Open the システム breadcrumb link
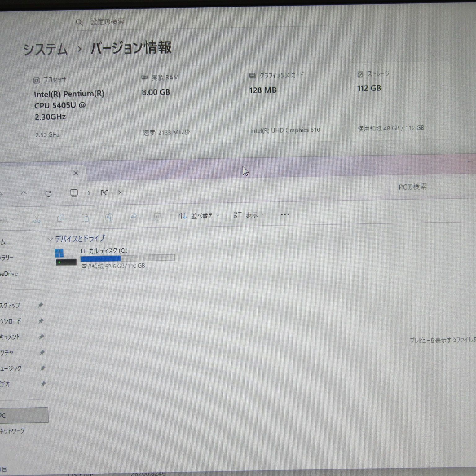The height and width of the screenshot is (476, 476). [46, 49]
